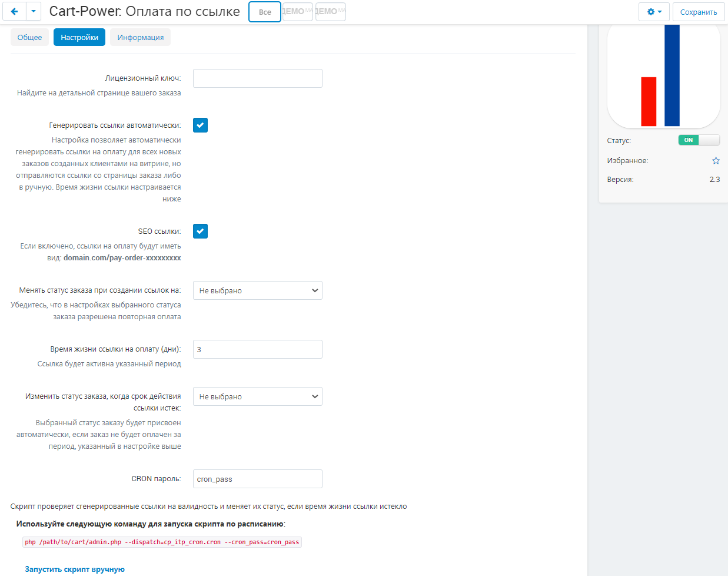Viewport: 728px width, 576px height.
Task: Go back using the left arrow button
Action: pos(15,12)
